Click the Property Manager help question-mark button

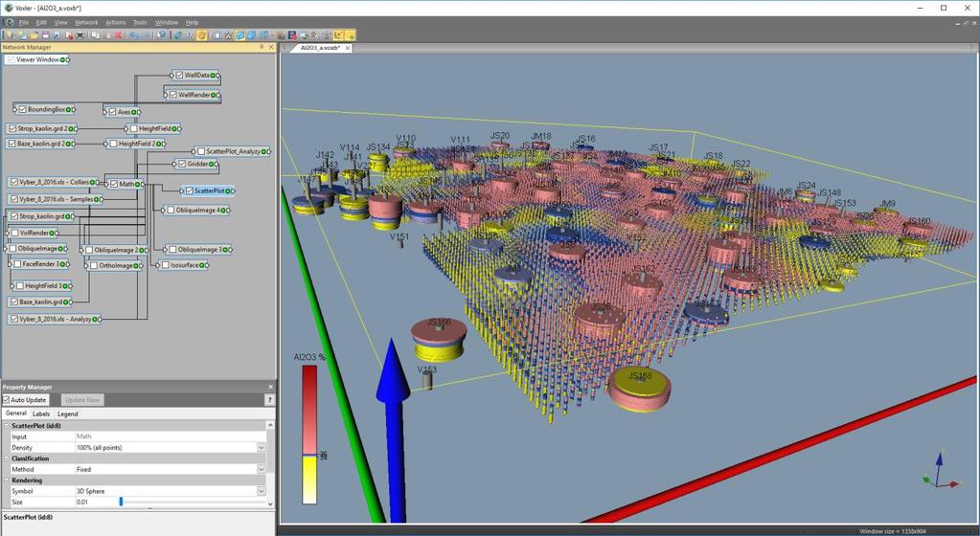coord(269,400)
